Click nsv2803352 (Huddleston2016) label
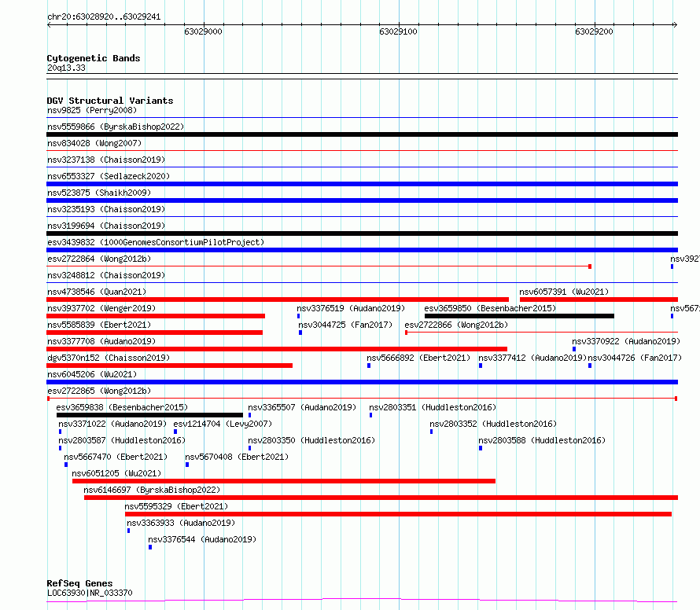Viewport: 700px width, 610px height. [x=493, y=424]
